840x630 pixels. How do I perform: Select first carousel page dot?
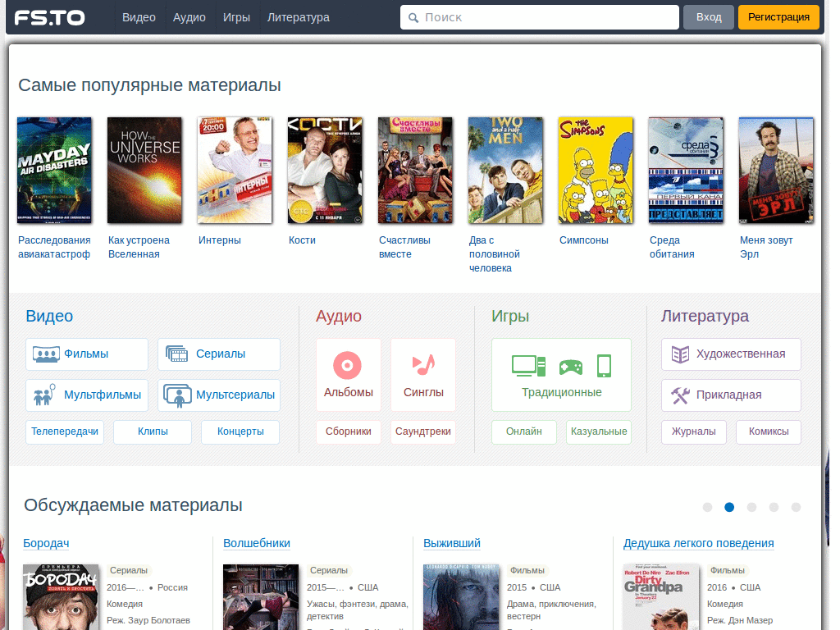tap(707, 507)
